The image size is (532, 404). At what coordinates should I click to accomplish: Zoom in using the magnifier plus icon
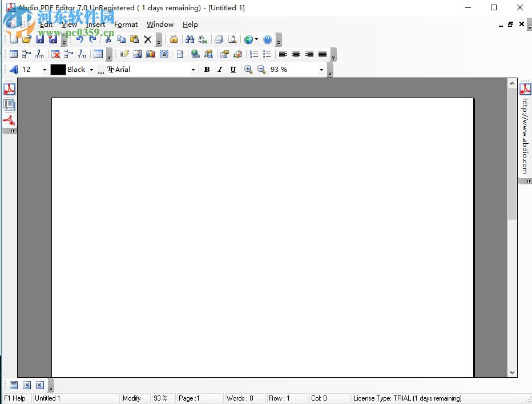click(x=248, y=69)
